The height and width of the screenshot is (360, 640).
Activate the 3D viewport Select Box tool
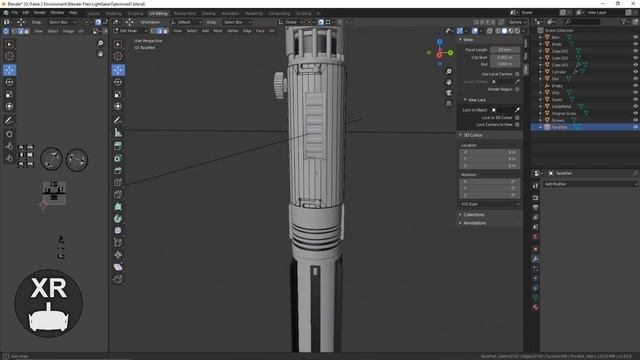click(x=118, y=44)
